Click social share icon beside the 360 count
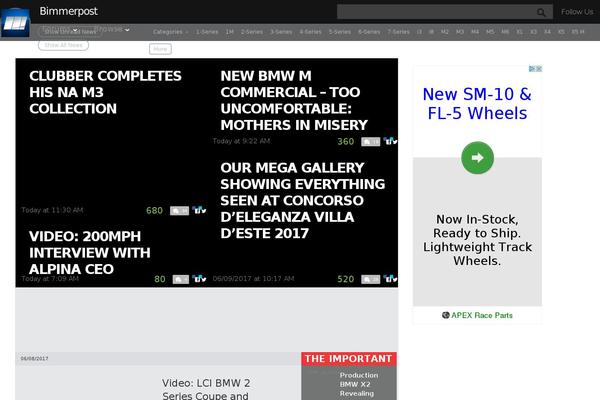This screenshot has height=400, width=600. point(390,141)
